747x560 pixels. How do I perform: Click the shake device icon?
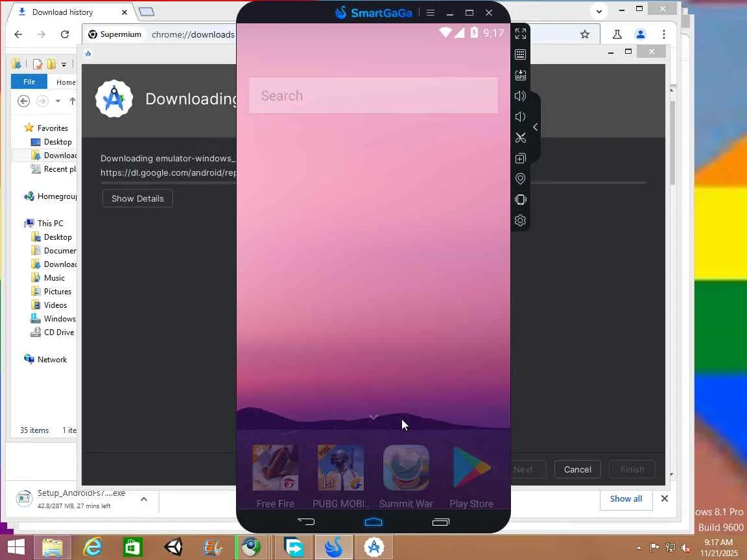pos(520,200)
